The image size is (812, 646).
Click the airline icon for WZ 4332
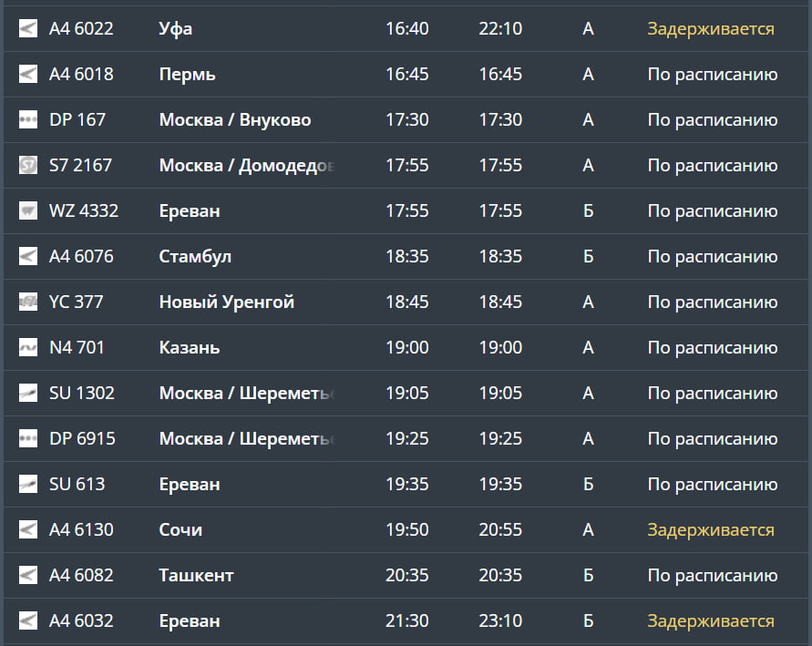[28, 211]
